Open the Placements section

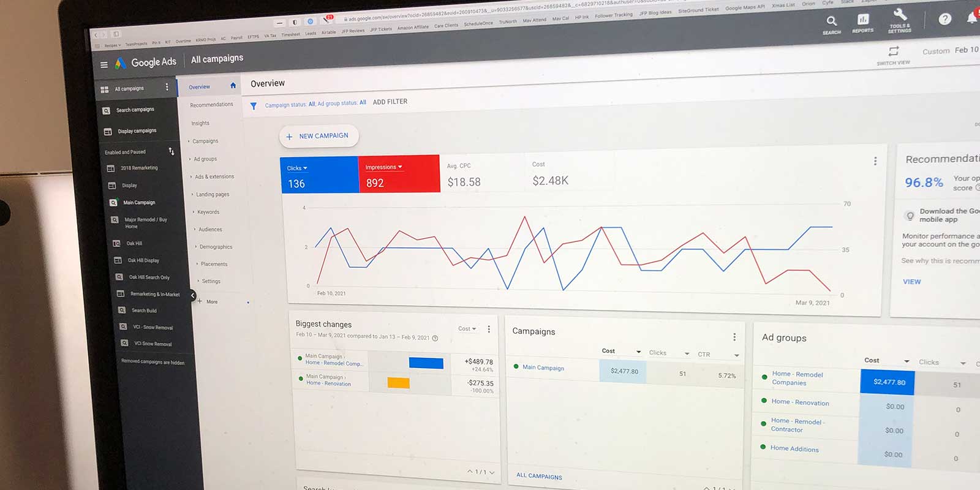pyautogui.click(x=213, y=264)
